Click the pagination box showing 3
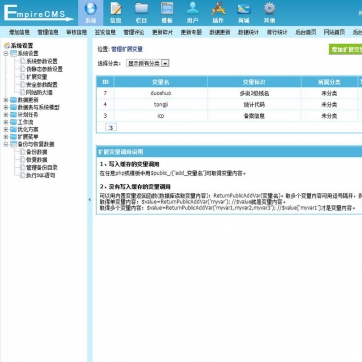The height and width of the screenshot is (362, 362). click(x=111, y=127)
